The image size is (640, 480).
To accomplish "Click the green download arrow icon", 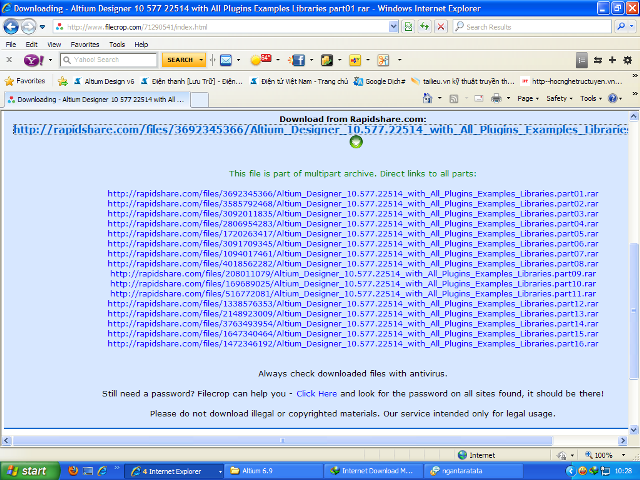I will tap(356, 142).
